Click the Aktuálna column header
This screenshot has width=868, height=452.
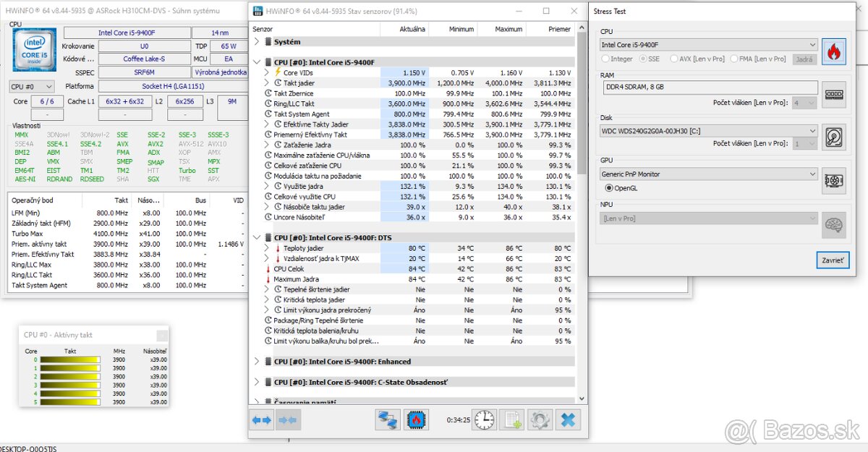pyautogui.click(x=404, y=29)
